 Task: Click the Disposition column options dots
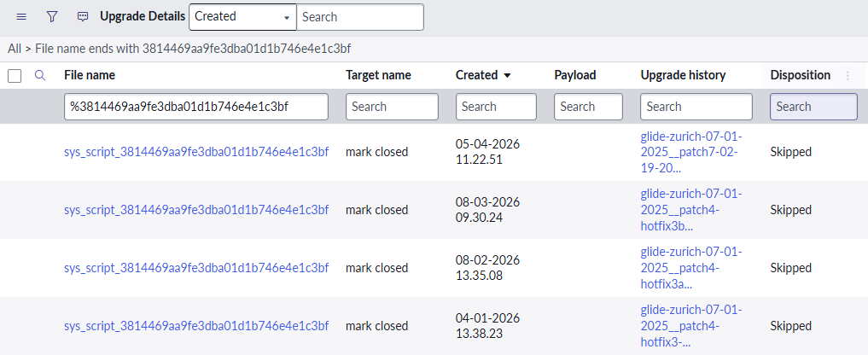[x=848, y=75]
